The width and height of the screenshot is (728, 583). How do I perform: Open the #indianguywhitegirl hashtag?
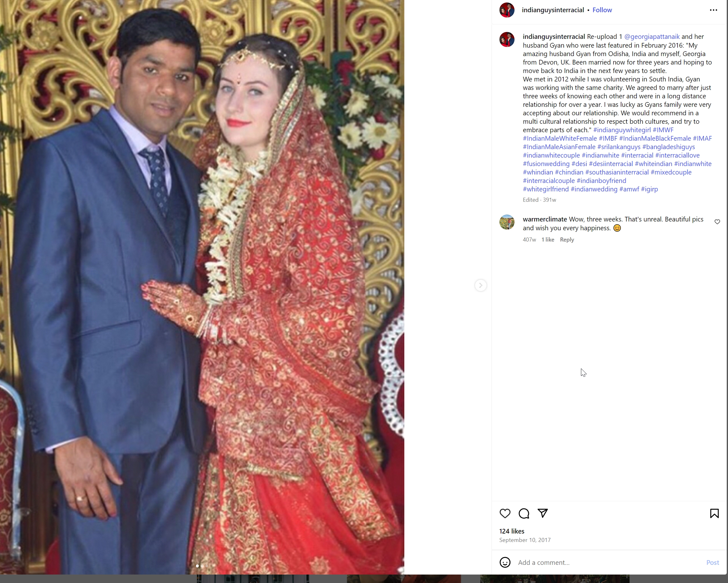pos(622,130)
